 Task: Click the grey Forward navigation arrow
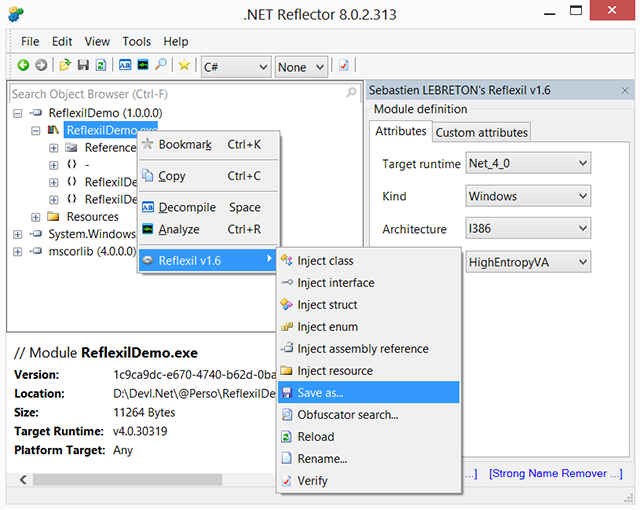tap(41, 65)
